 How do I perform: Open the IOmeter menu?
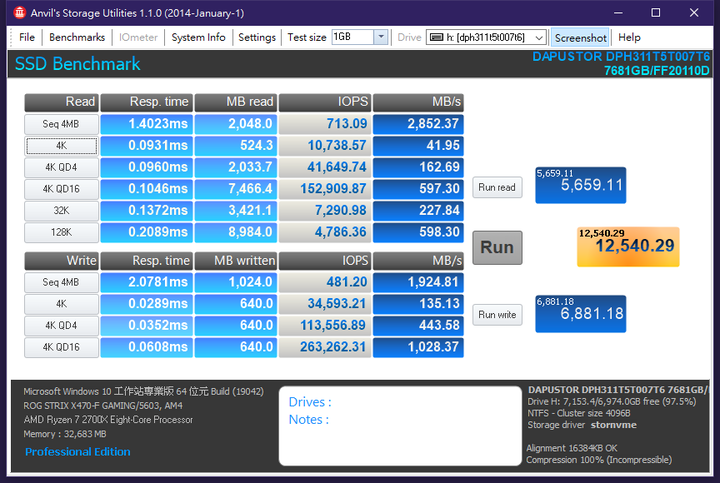tap(138, 37)
